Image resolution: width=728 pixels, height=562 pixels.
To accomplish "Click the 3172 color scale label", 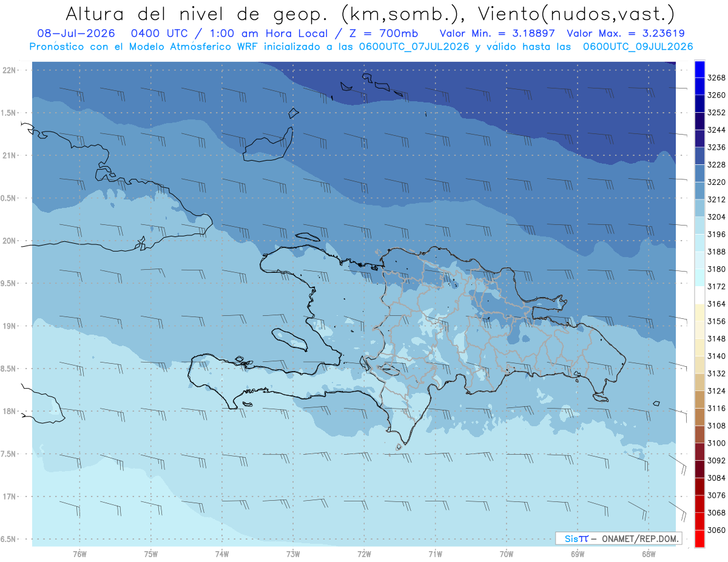I will tap(716, 286).
